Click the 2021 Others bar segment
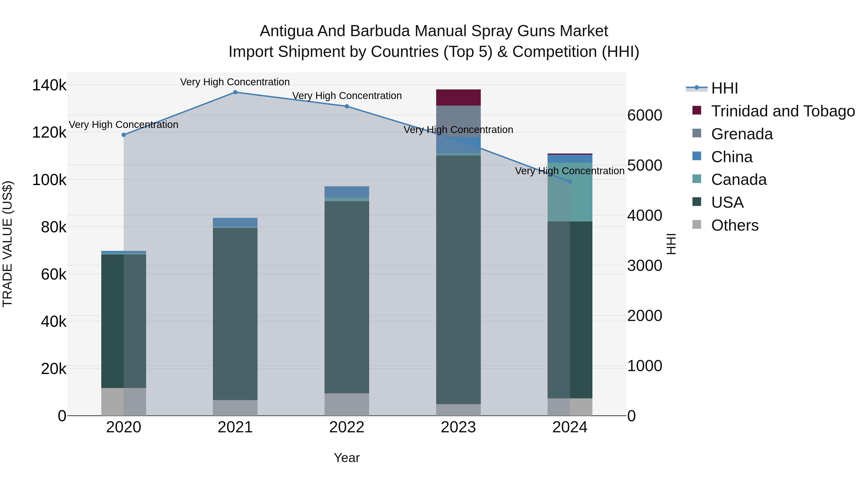The width and height of the screenshot is (868, 488). (235, 408)
